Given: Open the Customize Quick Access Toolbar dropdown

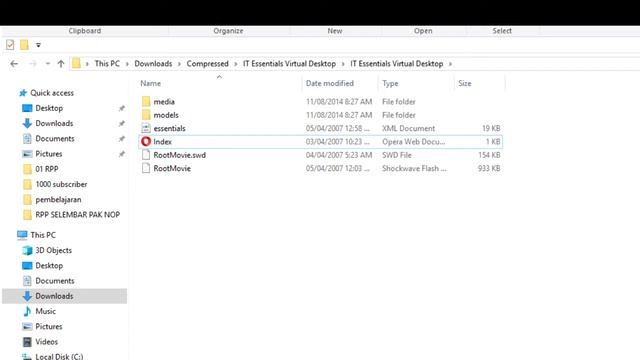Looking at the screenshot, I should point(38,45).
